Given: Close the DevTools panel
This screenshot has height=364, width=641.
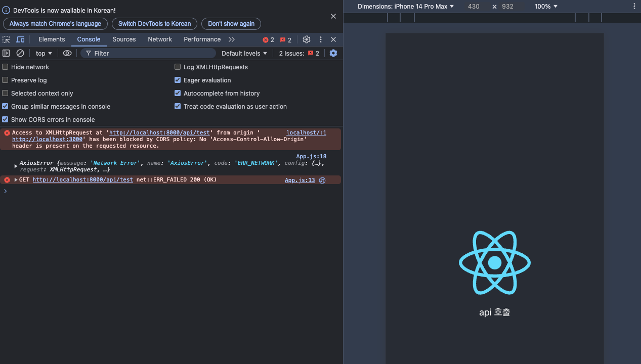Looking at the screenshot, I should 333,39.
